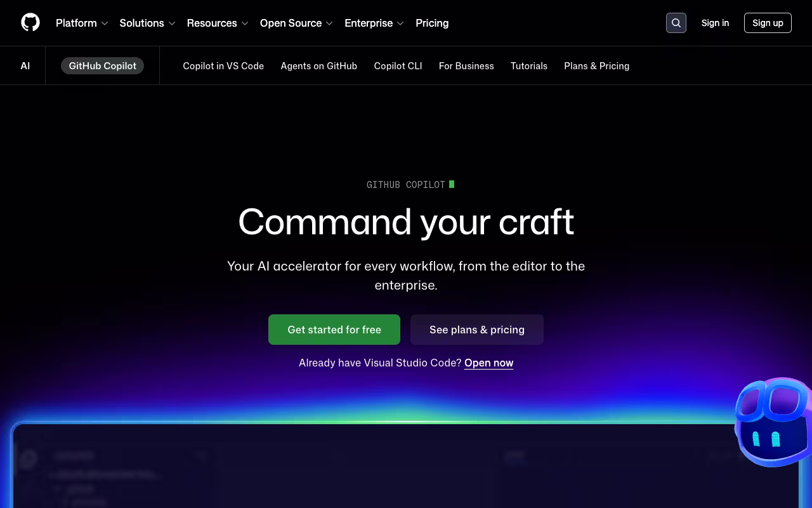
Task: Click the Command your craft heading
Action: (x=406, y=222)
